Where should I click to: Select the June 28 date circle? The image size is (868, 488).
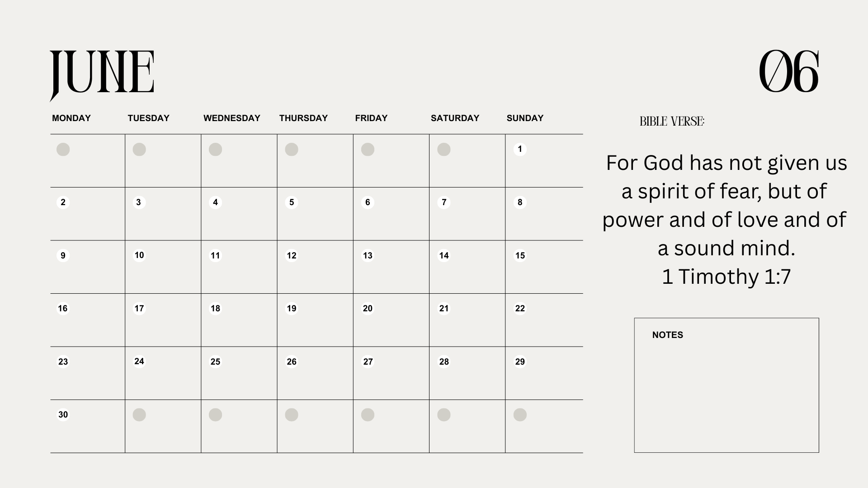click(444, 361)
